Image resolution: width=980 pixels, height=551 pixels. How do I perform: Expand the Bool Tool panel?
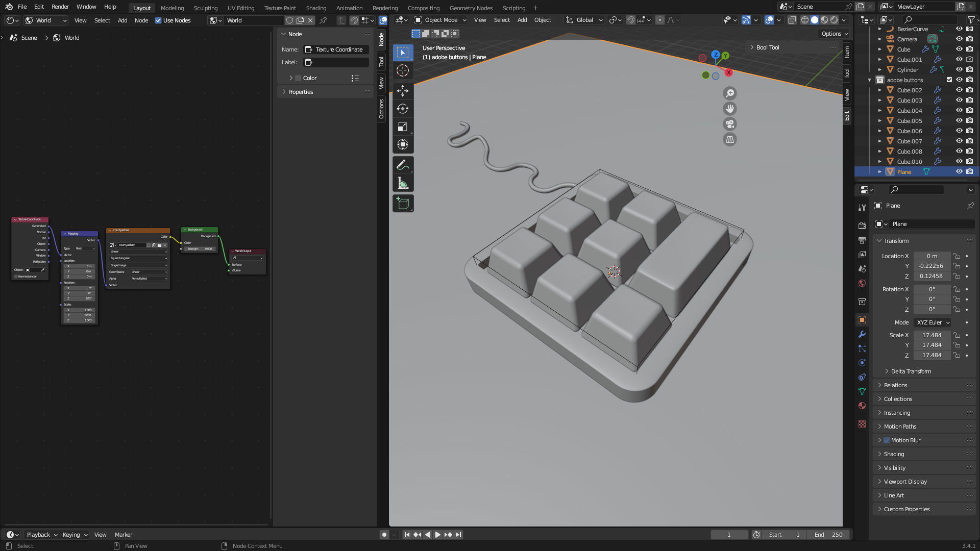pos(767,47)
